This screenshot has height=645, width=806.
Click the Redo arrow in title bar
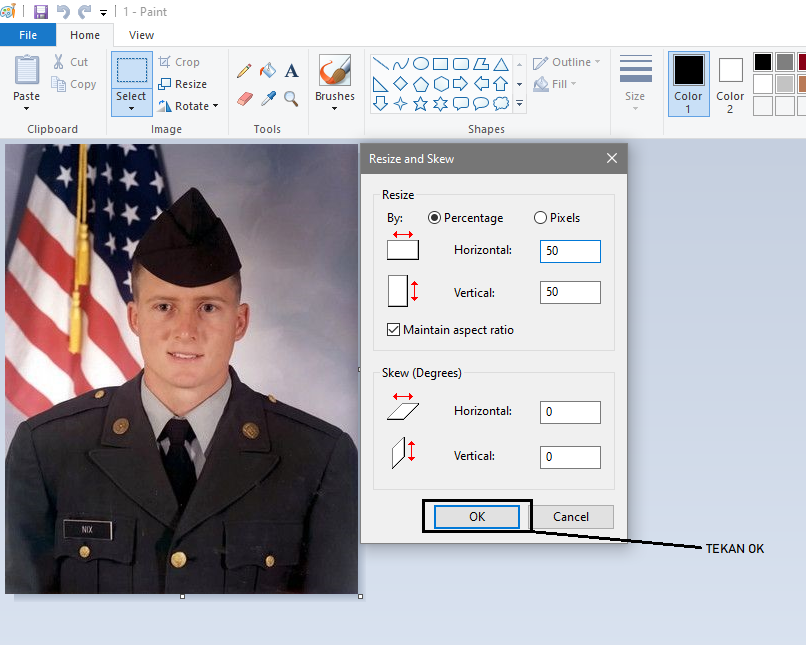pos(84,11)
